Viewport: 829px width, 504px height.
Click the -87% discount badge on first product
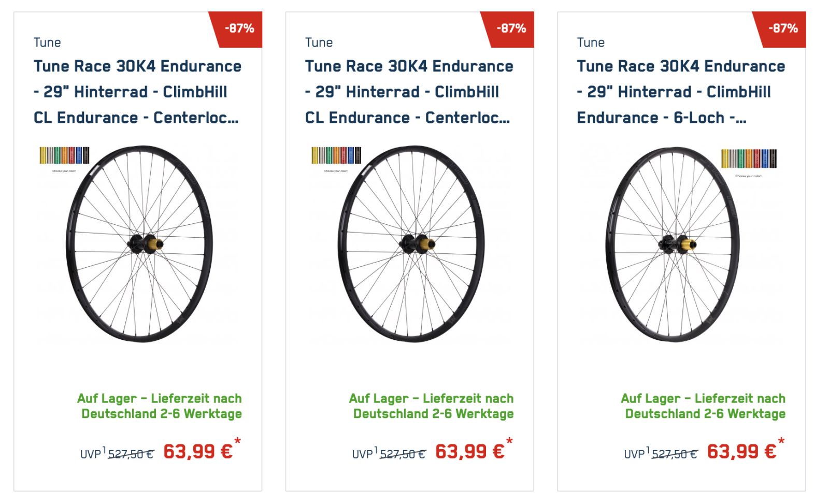point(239,28)
